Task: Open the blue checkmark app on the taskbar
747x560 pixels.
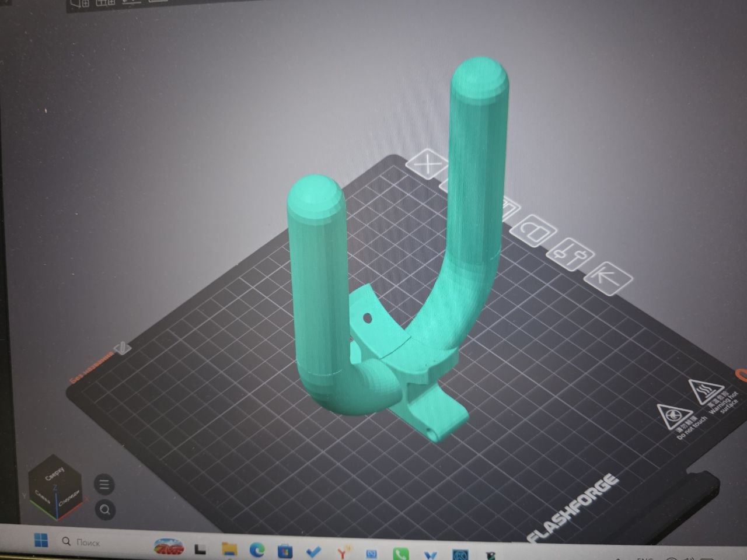Action: click(x=313, y=551)
